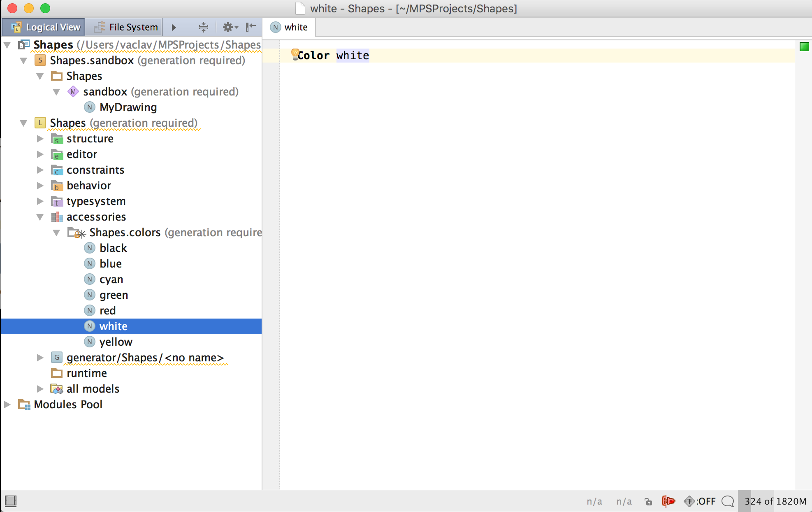Toggle the T:OFF type tracing indicator
This screenshot has width=812, height=512.
700,501
